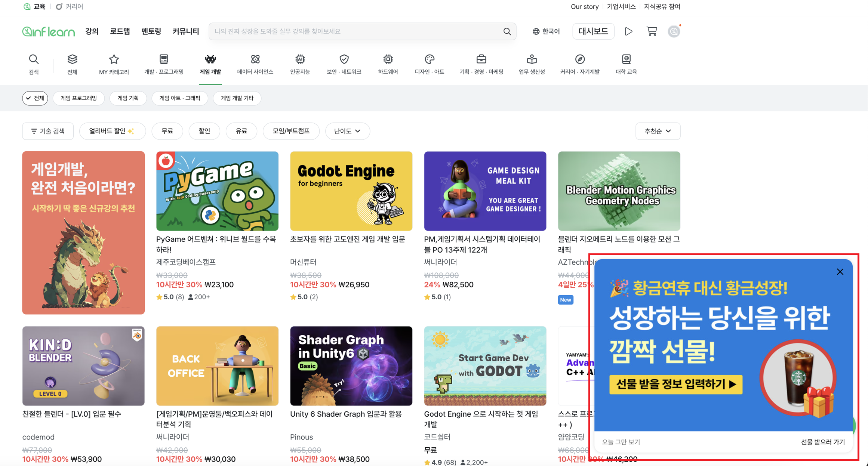Open the 지식공유 참여 link
868x466 pixels.
[x=662, y=7]
